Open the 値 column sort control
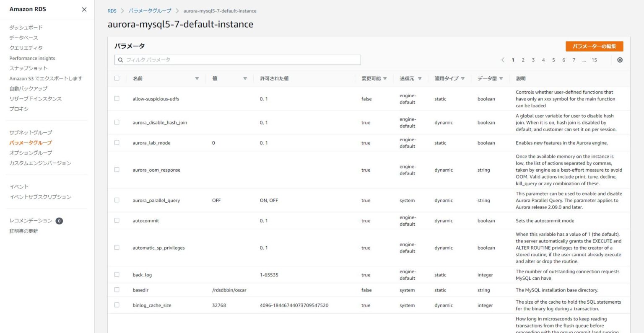644x333 pixels. [x=244, y=78]
